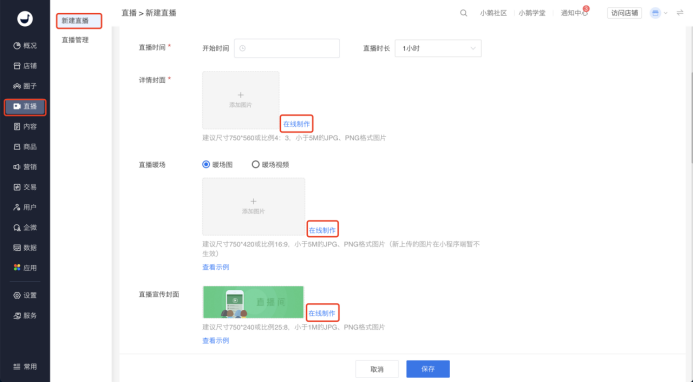Click the account avatar icon in header

tap(655, 13)
